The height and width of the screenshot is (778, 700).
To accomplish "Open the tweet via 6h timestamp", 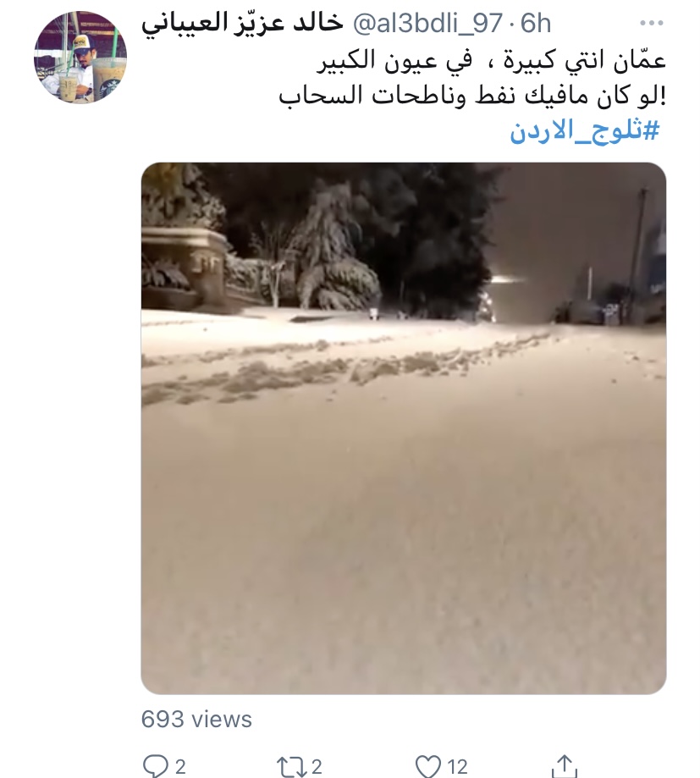I will point(536,24).
